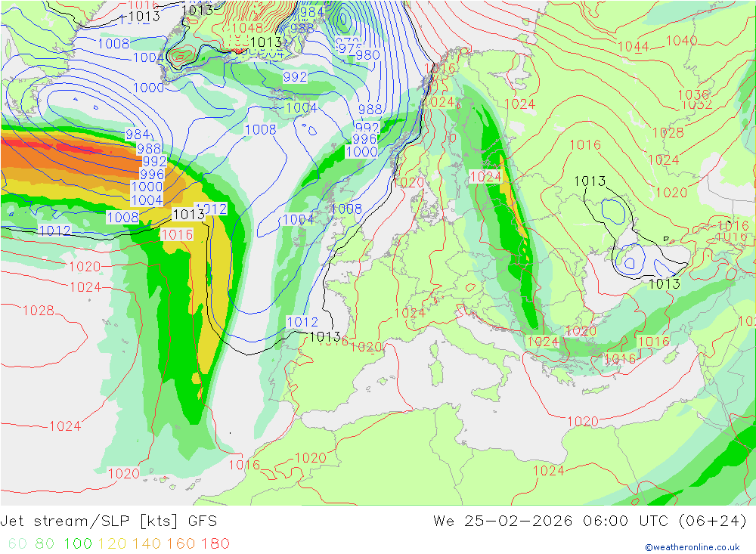Click the 1044 isobar label

coord(633,47)
